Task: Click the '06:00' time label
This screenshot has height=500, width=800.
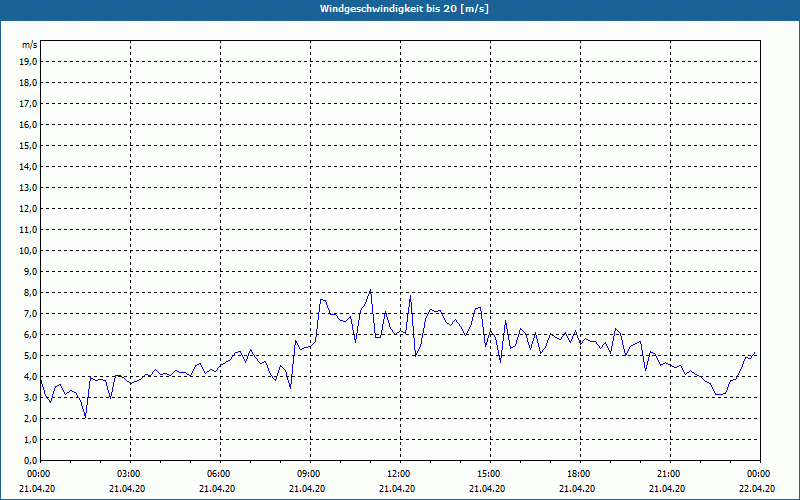Action: point(220,474)
